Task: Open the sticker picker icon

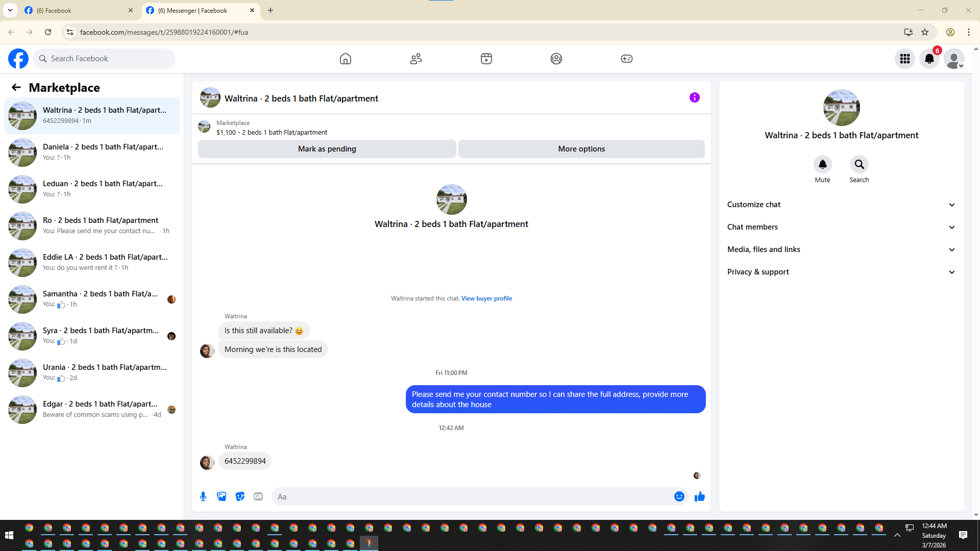Action: 240,496
